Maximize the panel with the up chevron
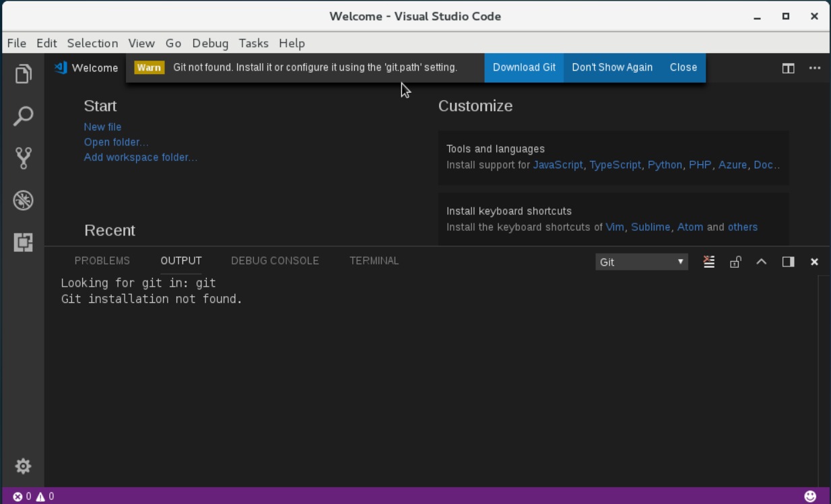This screenshot has height=504, width=831. pos(762,262)
